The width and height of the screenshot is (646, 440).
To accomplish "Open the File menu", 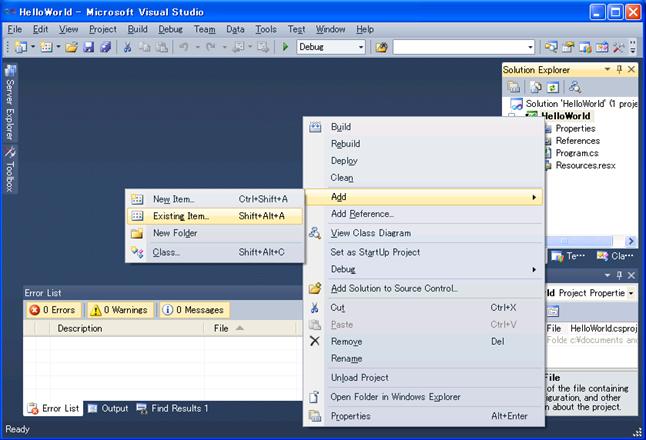I will pyautogui.click(x=14, y=29).
